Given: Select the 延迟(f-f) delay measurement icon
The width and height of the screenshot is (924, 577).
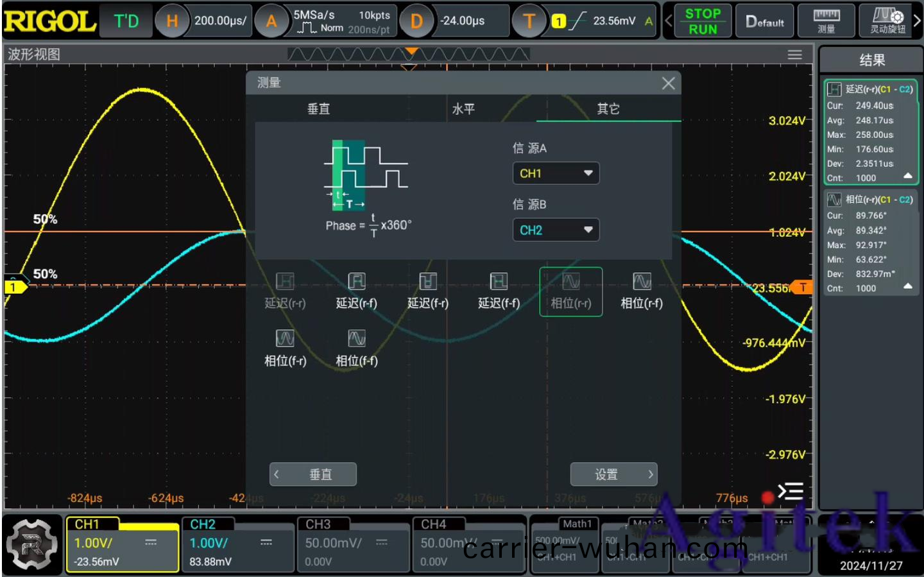Looking at the screenshot, I should pyautogui.click(x=499, y=291).
